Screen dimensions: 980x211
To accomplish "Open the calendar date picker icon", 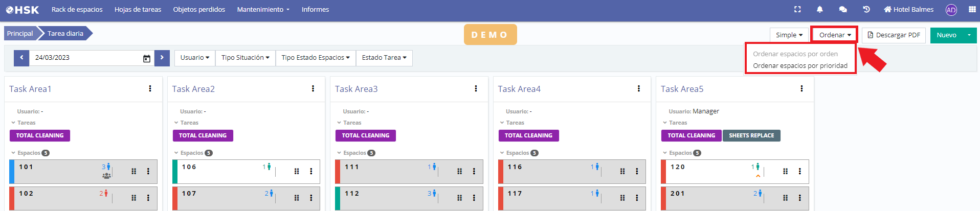I will [147, 58].
